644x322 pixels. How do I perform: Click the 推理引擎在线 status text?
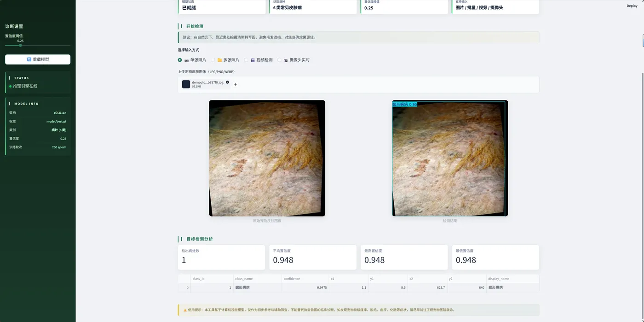coord(25,86)
